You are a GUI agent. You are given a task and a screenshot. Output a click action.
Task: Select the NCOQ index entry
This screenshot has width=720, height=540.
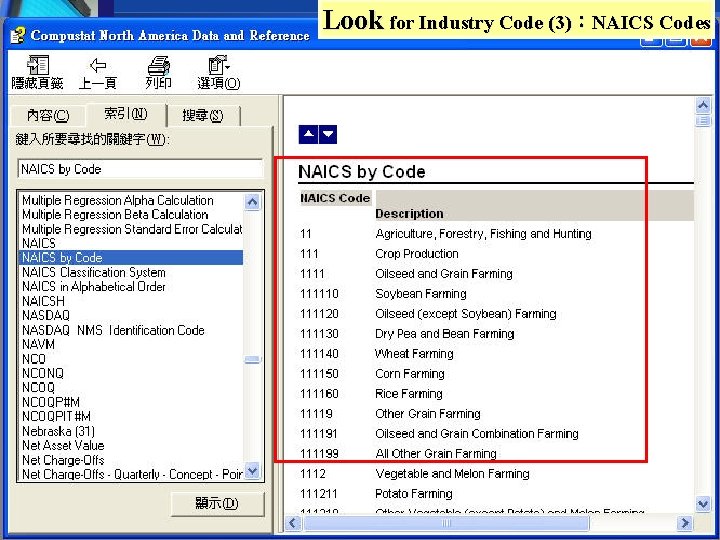point(39,387)
